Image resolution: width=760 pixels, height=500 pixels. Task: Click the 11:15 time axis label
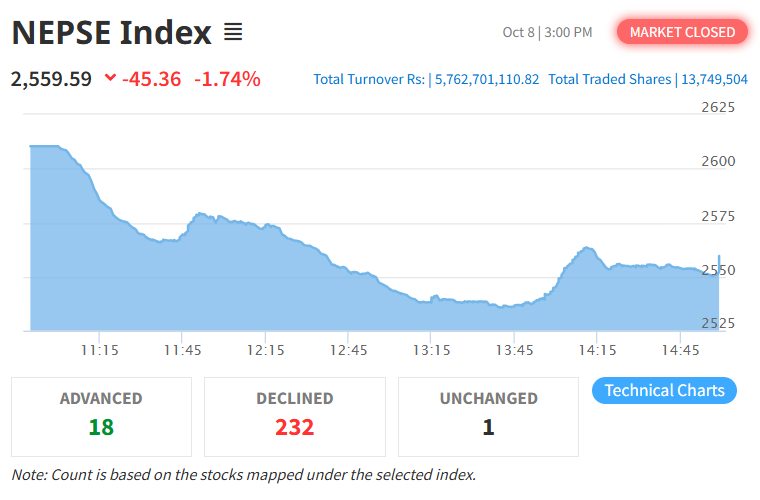[x=100, y=350]
